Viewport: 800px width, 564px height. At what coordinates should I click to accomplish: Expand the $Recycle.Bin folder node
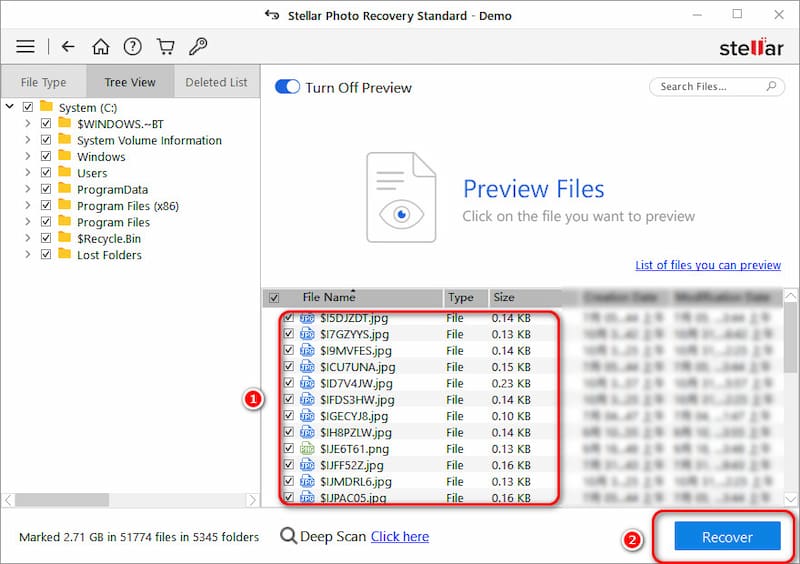pos(28,238)
